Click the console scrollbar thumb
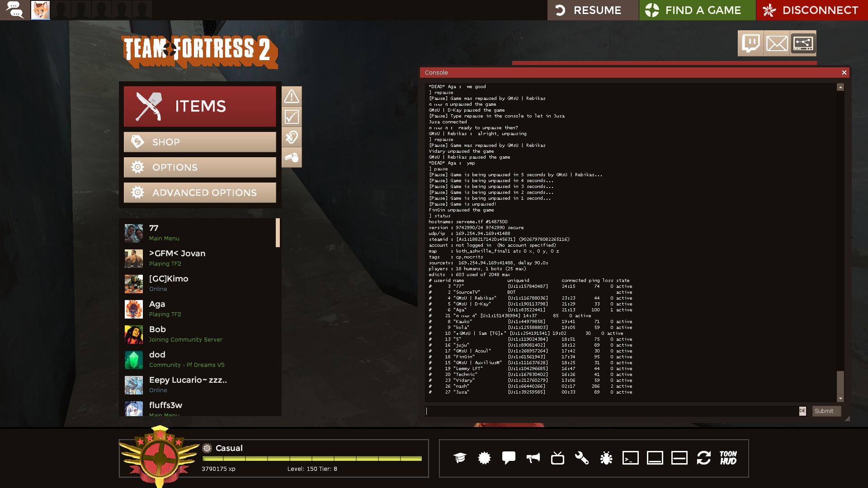This screenshot has height=488, width=868. coord(840,383)
